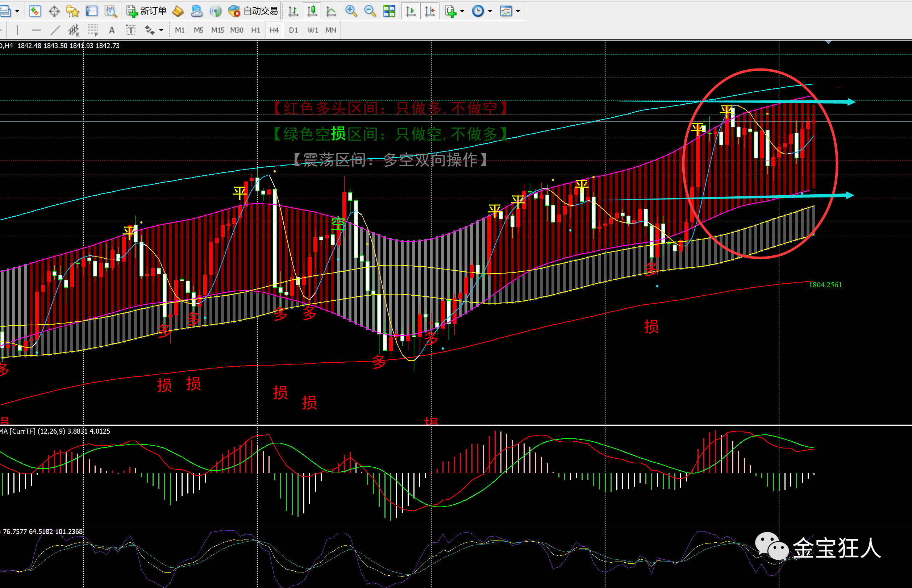Select the crosshair cursor tool
Screen dimensions: 912x588
(54, 11)
